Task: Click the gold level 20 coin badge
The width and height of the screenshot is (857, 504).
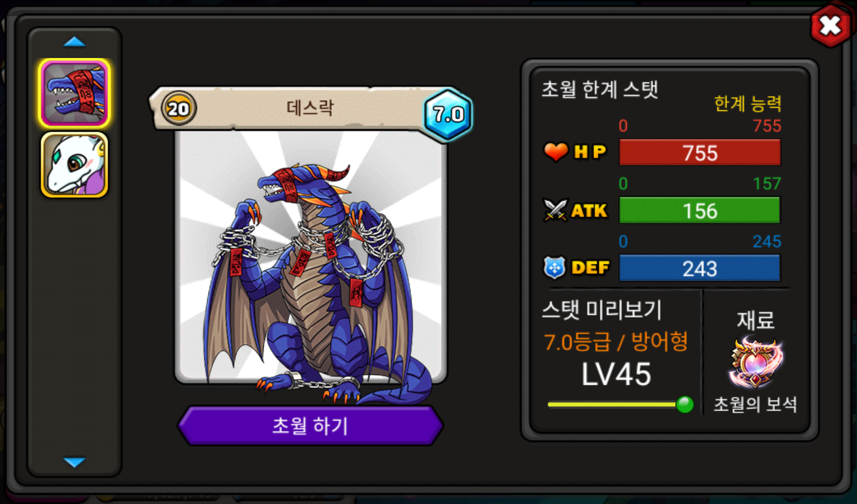Action: point(179,108)
